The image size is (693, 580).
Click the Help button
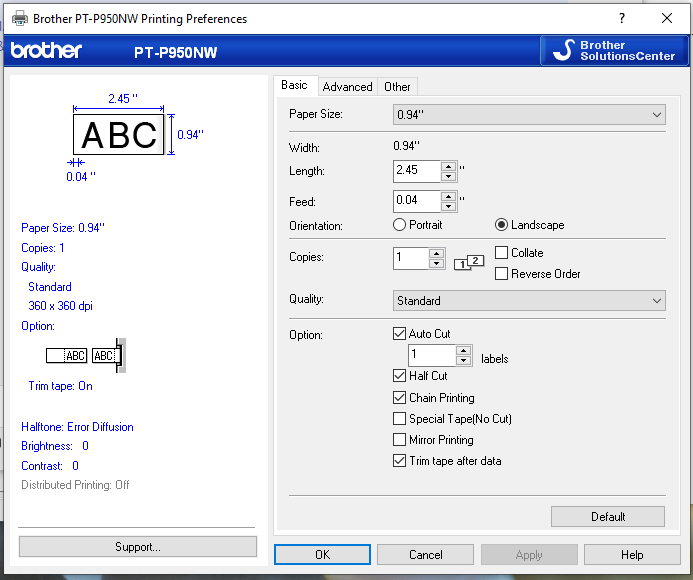(632, 554)
